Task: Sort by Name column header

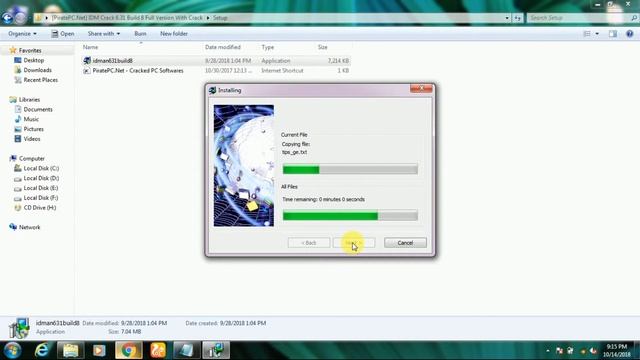Action: tap(90, 47)
